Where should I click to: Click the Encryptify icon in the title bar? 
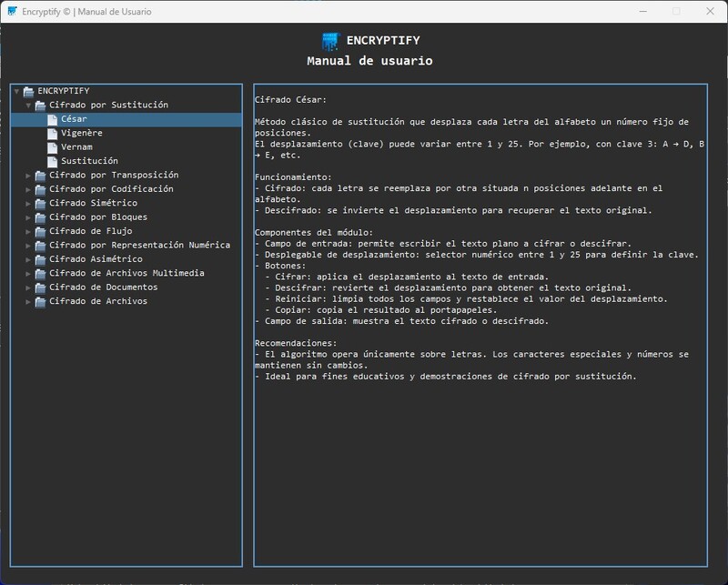point(12,12)
